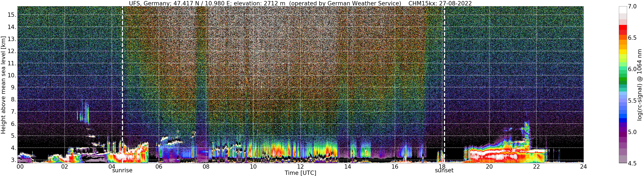Click the '11.' tick on the height axis

coord(12,63)
